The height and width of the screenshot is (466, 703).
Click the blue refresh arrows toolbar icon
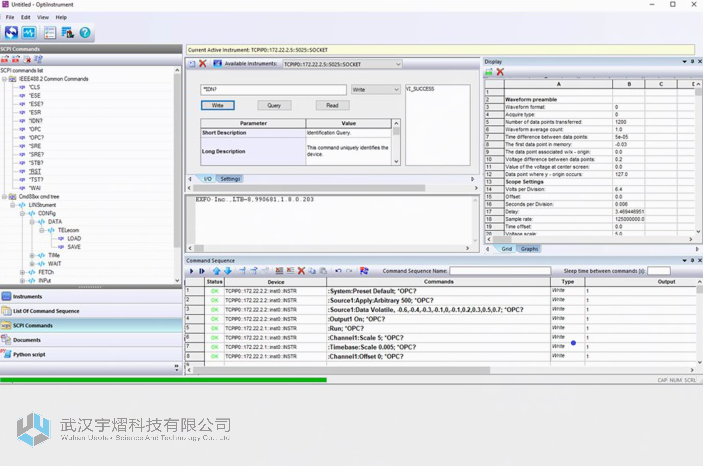(12, 33)
